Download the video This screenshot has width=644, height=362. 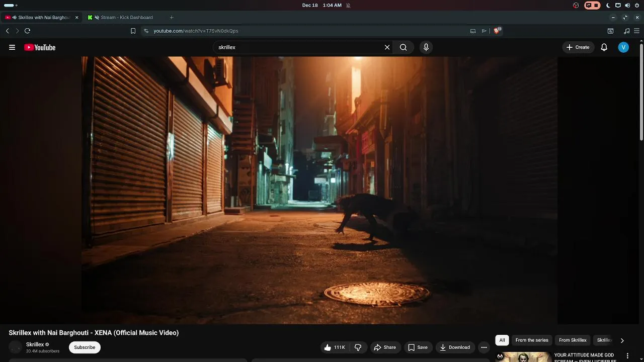454,347
